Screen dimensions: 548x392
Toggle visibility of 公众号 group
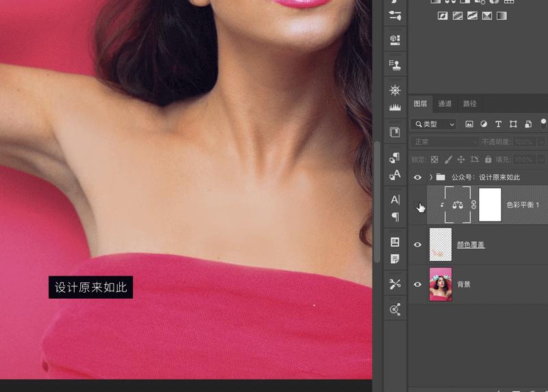pyautogui.click(x=418, y=177)
